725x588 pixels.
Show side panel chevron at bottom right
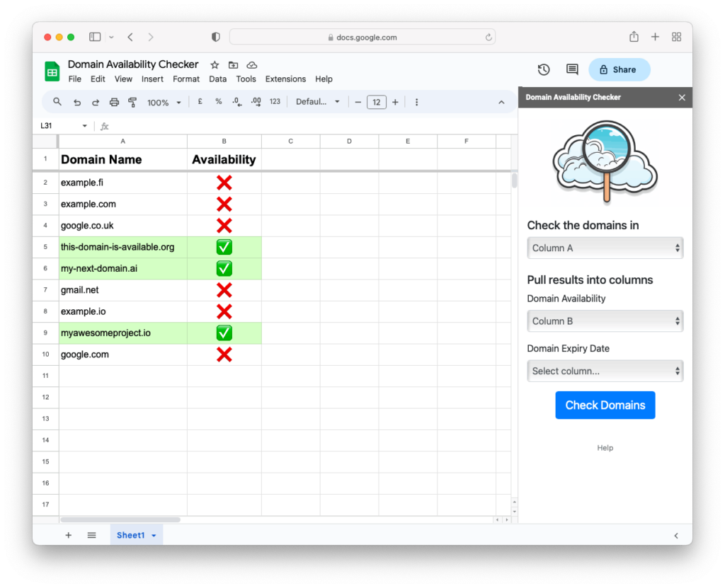tap(676, 536)
